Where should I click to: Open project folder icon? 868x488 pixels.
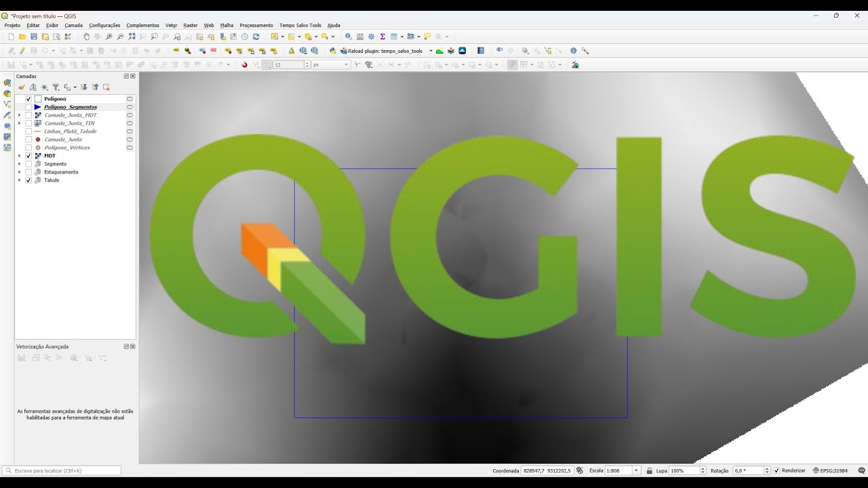pyautogui.click(x=22, y=37)
